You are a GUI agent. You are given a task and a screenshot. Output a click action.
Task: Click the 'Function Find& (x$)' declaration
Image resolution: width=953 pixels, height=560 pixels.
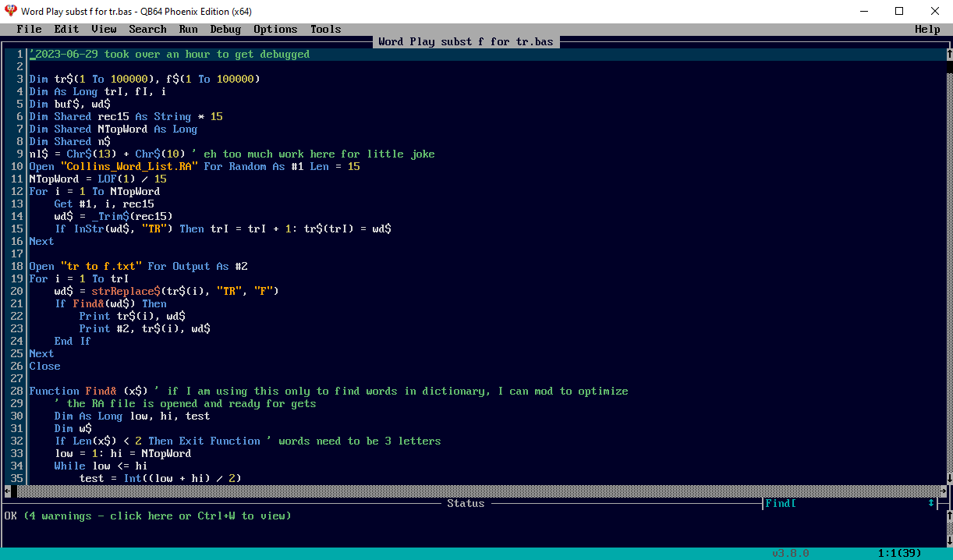point(88,392)
